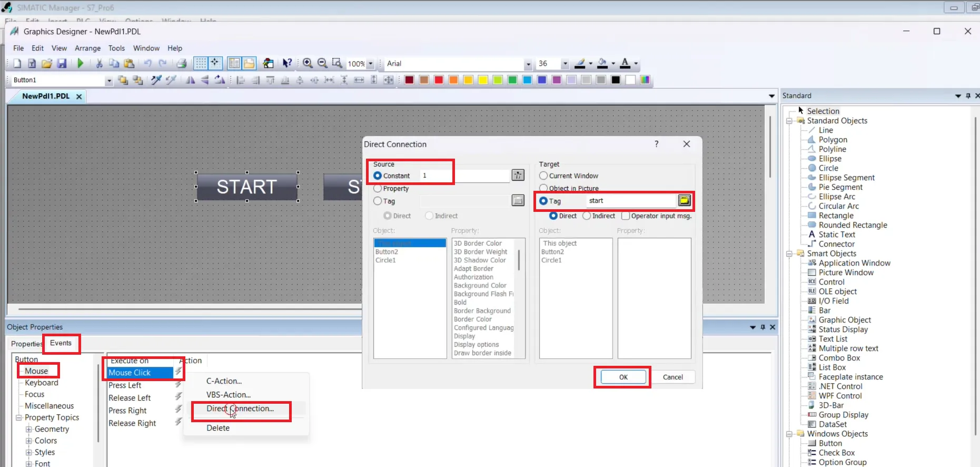Screen dimensions: 980x467
Task: Click the Paste clipboard icon
Action: pyautogui.click(x=129, y=63)
